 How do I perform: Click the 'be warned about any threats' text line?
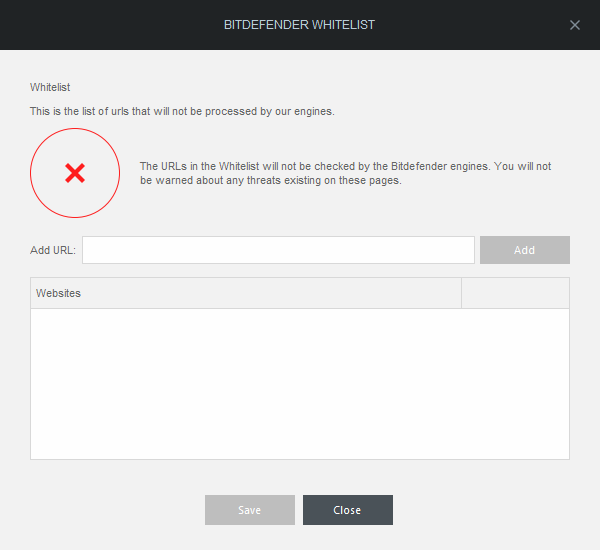[270, 181]
